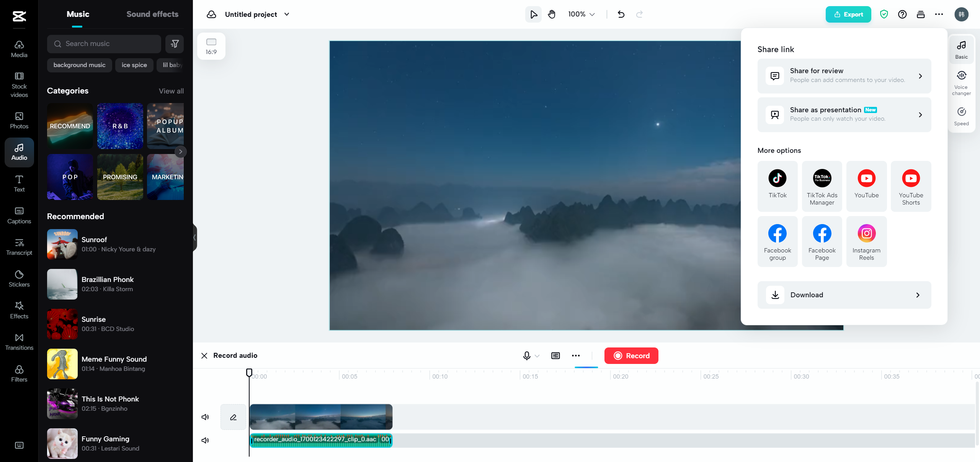Open the Text panel
This screenshot has width=980, height=462.
pyautogui.click(x=19, y=183)
